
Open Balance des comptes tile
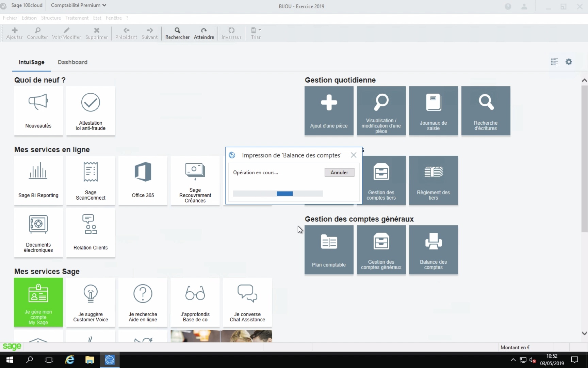(434, 250)
